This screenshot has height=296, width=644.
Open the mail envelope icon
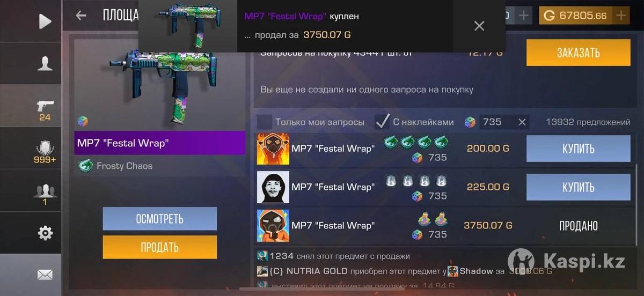pyautogui.click(x=45, y=275)
